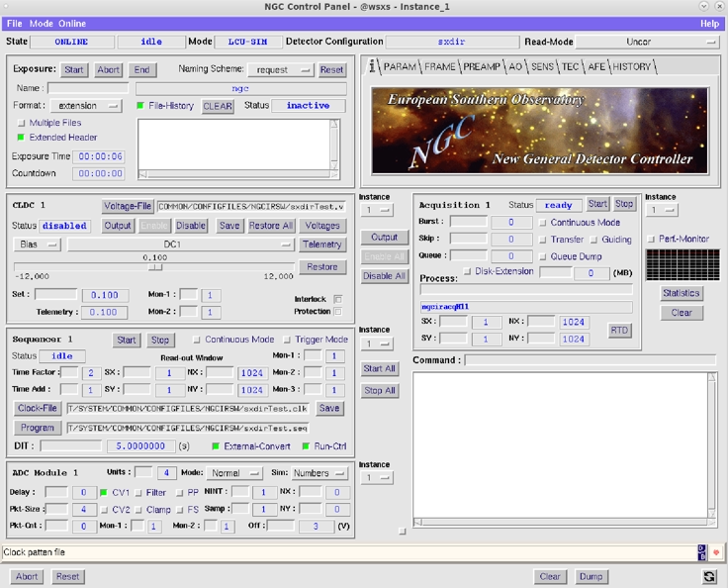728x588 pixels.
Task: Open the info tab with the 'i' icon
Action: click(x=372, y=66)
